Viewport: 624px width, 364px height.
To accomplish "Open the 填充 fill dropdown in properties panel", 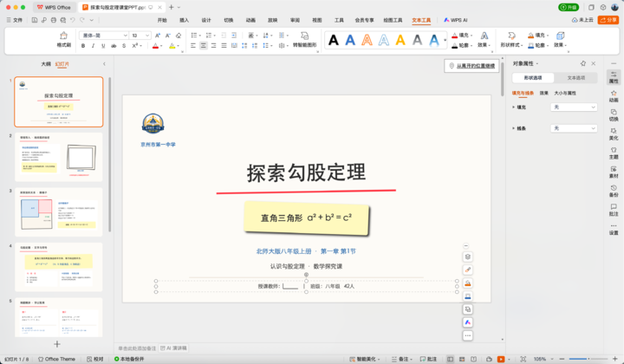I will pos(574,107).
